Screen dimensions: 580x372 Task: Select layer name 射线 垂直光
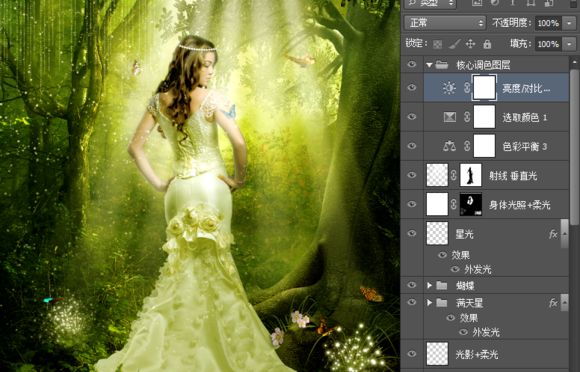click(513, 176)
